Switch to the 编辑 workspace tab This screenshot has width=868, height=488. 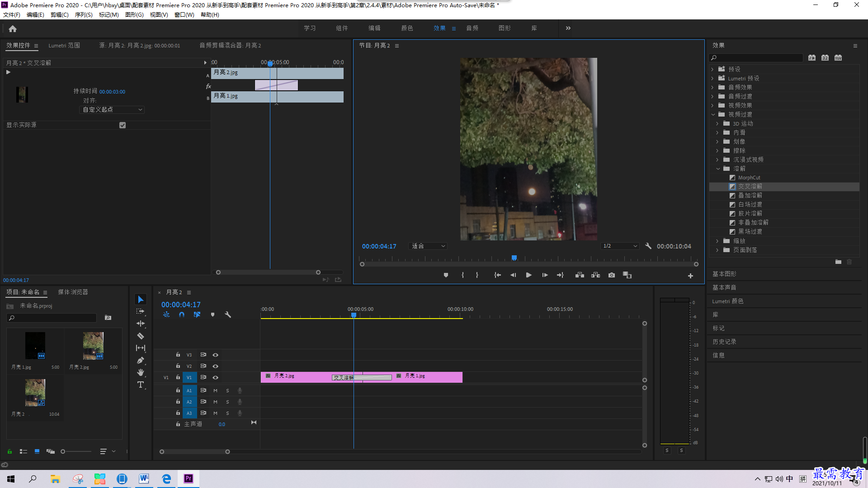[374, 28]
